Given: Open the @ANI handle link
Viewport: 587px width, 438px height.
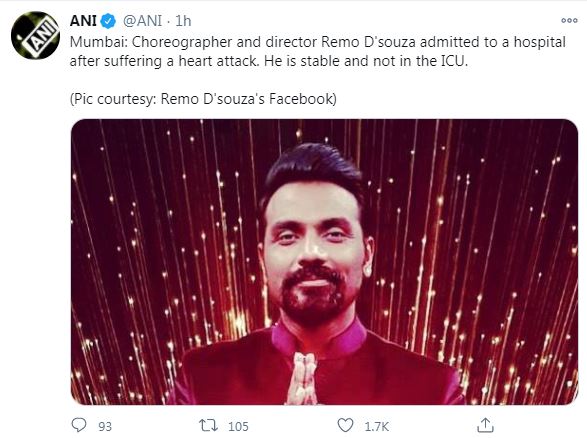Looking at the screenshot, I should pyautogui.click(x=142, y=21).
